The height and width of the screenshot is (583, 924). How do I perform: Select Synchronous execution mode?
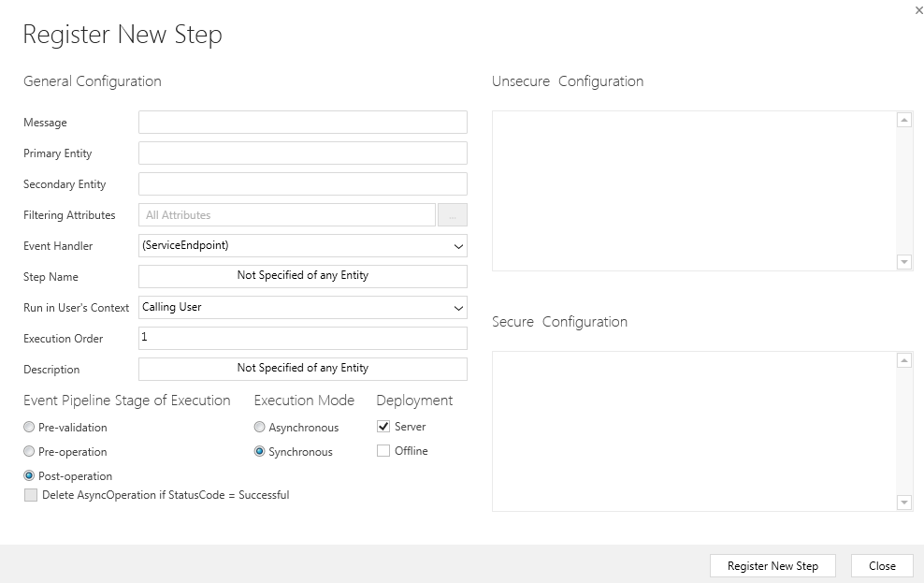point(260,452)
